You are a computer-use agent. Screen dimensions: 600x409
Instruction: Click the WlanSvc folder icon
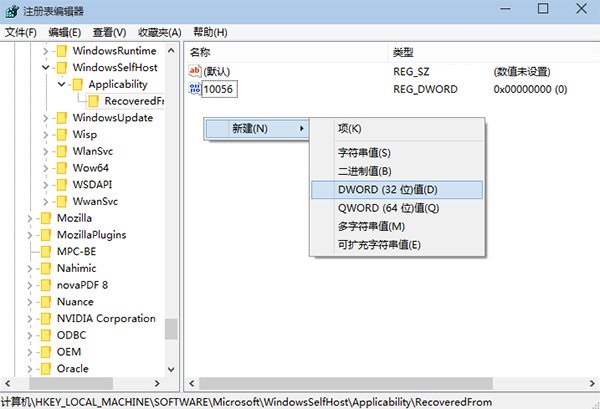coord(62,152)
